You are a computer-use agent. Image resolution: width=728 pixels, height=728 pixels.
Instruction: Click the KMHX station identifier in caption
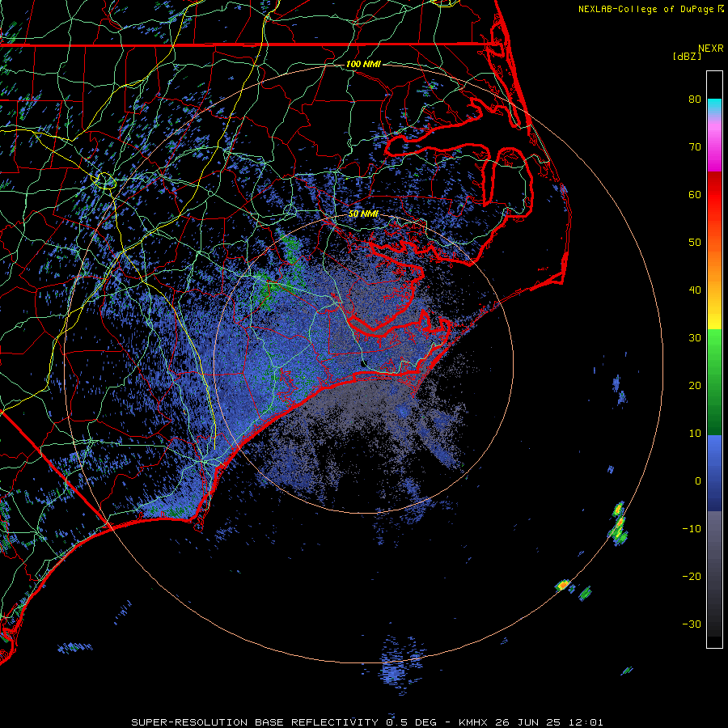tap(475, 722)
